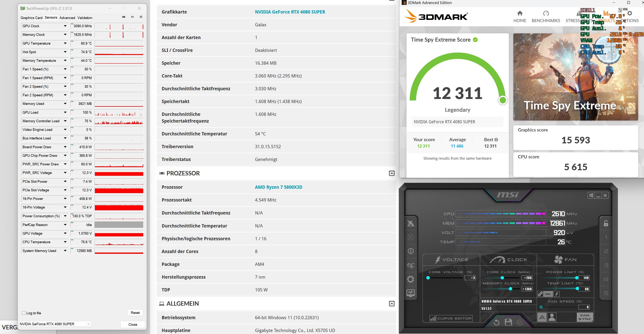Collapse the ALLGEMEIN section
Image resolution: width=644 pixels, height=334 pixels.
pos(392,304)
